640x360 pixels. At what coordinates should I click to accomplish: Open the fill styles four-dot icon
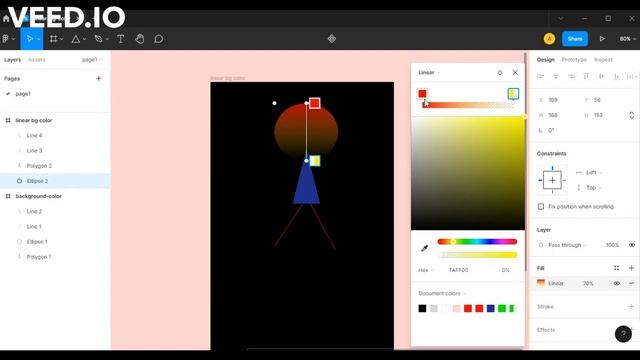pyautogui.click(x=616, y=268)
